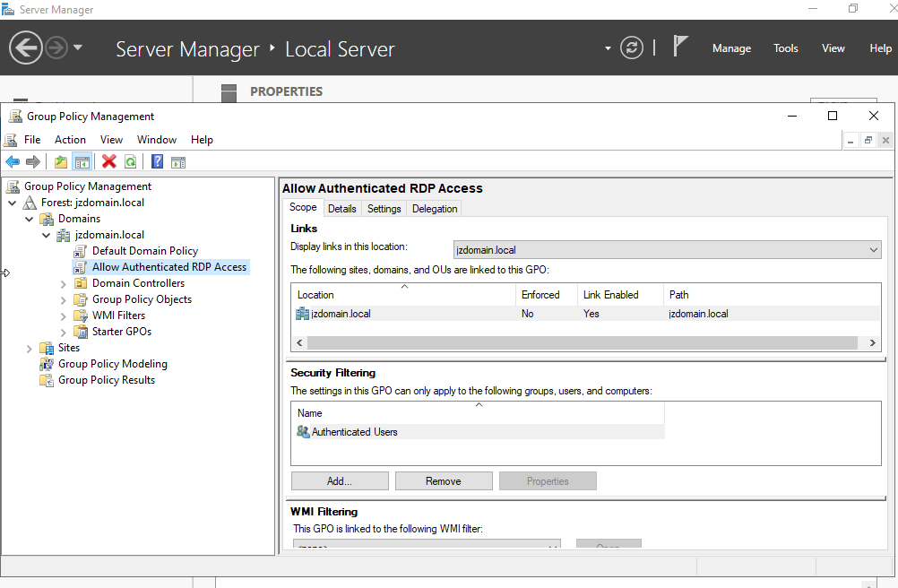Switch to the Settings tab

click(x=384, y=208)
